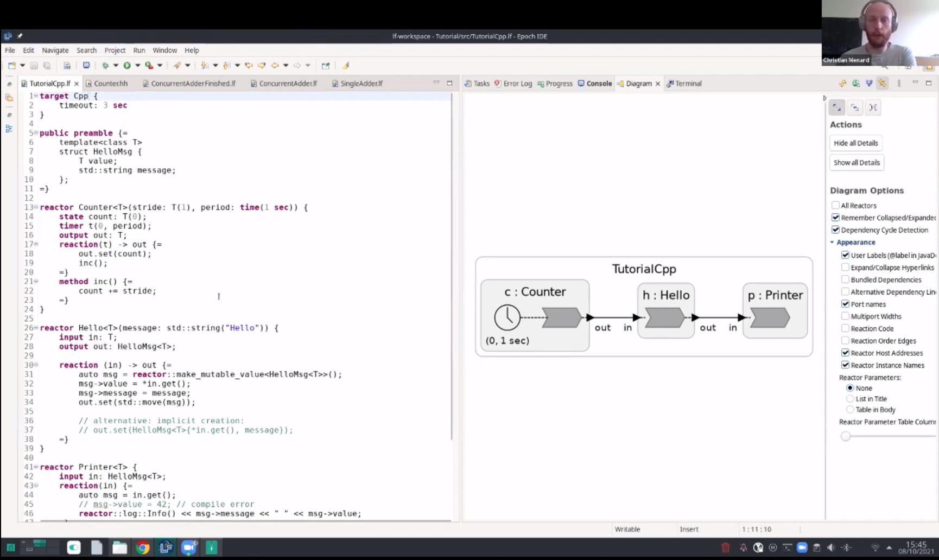This screenshot has width=939, height=560.
Task: Fold the reactor Hello block at line 26
Action: point(36,327)
